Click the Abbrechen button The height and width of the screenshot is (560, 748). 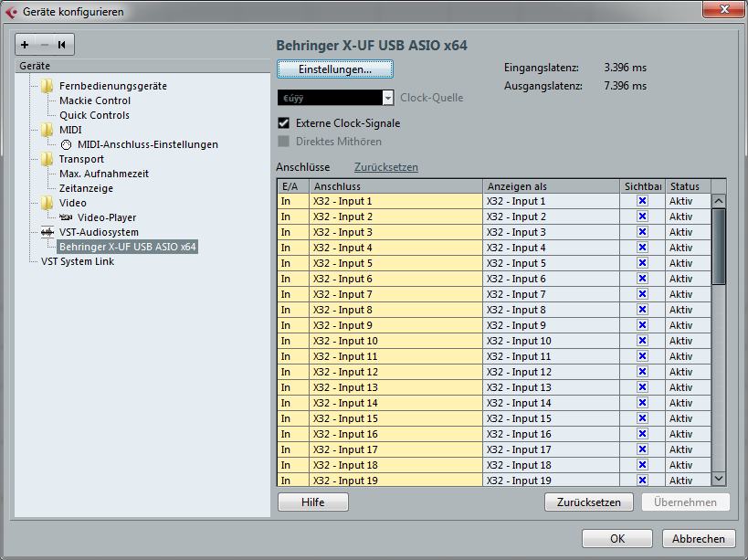pyautogui.click(x=699, y=539)
